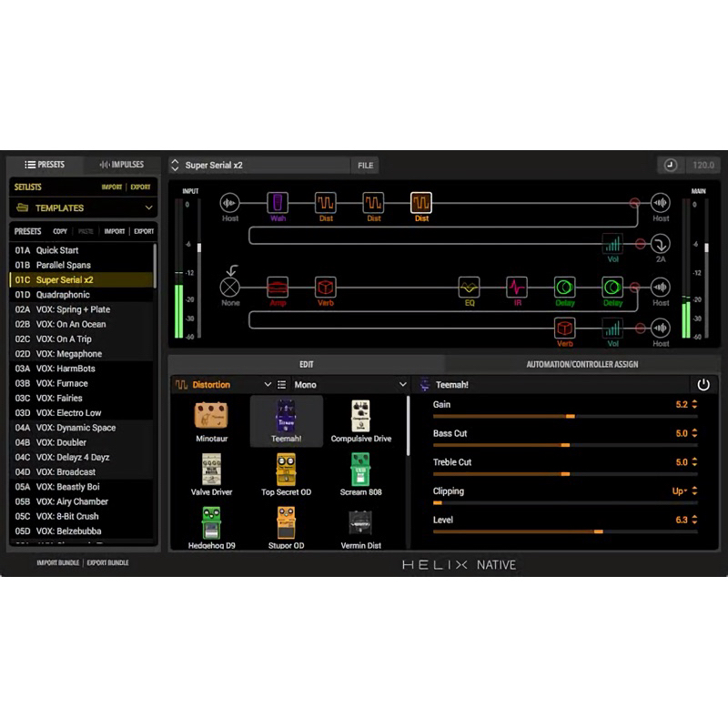The height and width of the screenshot is (728, 728).
Task: Adjust Bass Cut value stepper arrows
Action: pyautogui.click(x=694, y=433)
